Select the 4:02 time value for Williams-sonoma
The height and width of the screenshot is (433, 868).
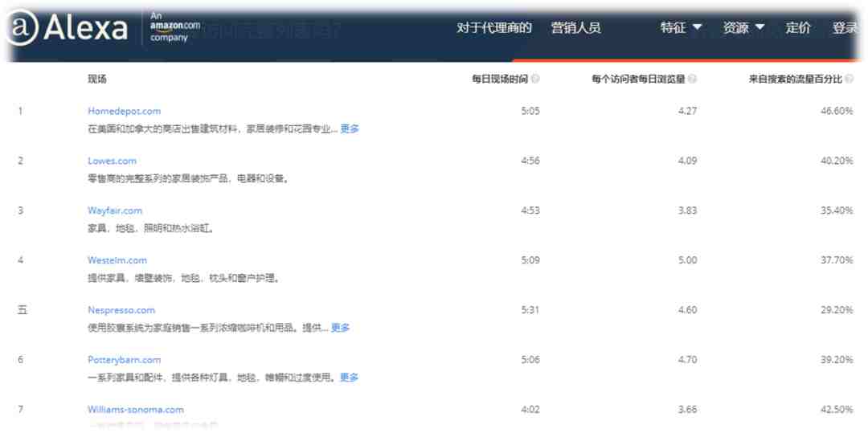(x=530, y=410)
